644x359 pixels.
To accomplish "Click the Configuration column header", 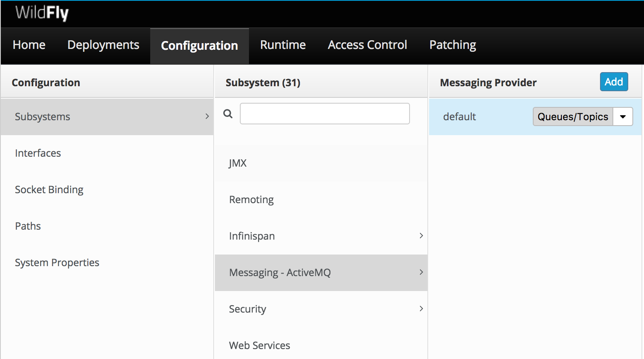I will (x=46, y=82).
